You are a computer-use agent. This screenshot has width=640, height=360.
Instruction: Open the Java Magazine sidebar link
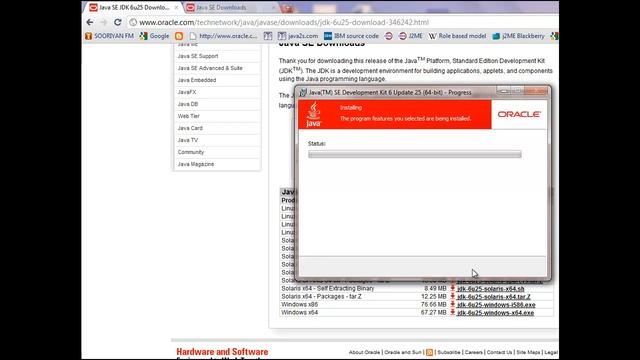196,164
